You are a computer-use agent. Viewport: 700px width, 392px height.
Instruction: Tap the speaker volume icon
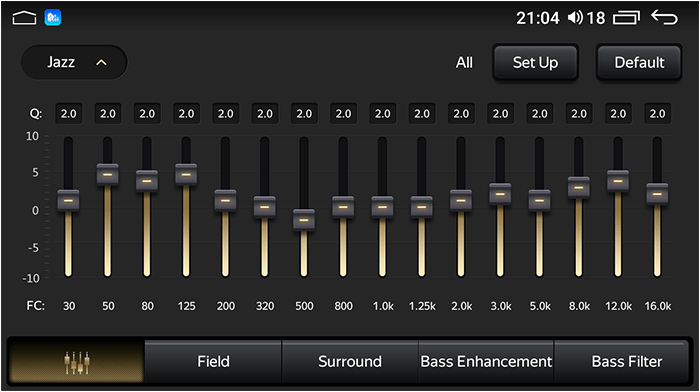tap(575, 18)
